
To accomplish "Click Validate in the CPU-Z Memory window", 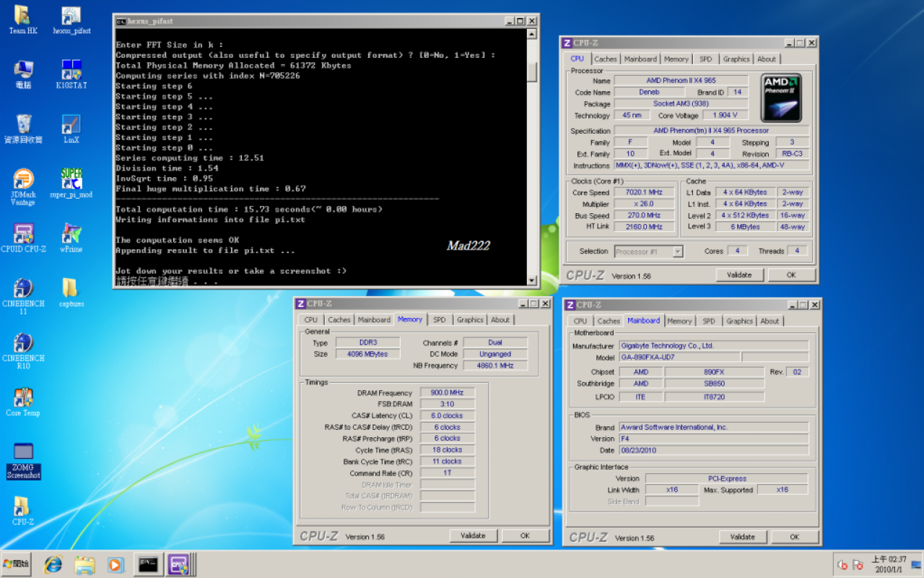I will (x=473, y=535).
